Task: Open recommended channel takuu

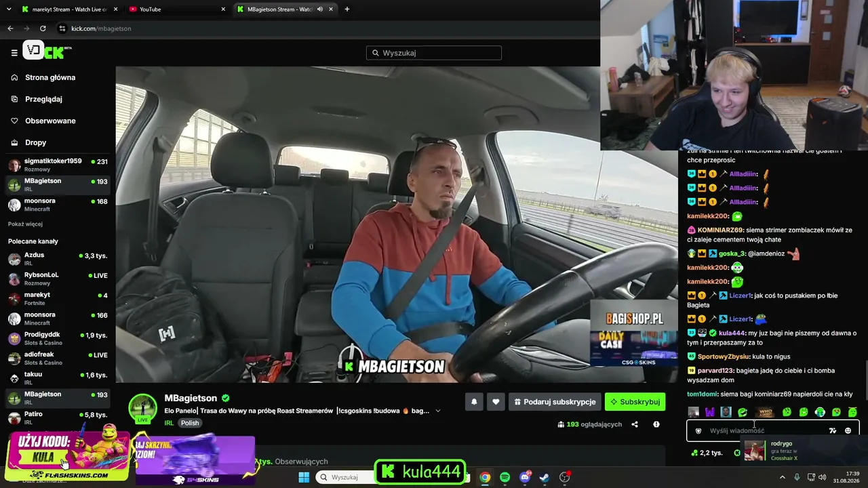Action: click(58, 378)
